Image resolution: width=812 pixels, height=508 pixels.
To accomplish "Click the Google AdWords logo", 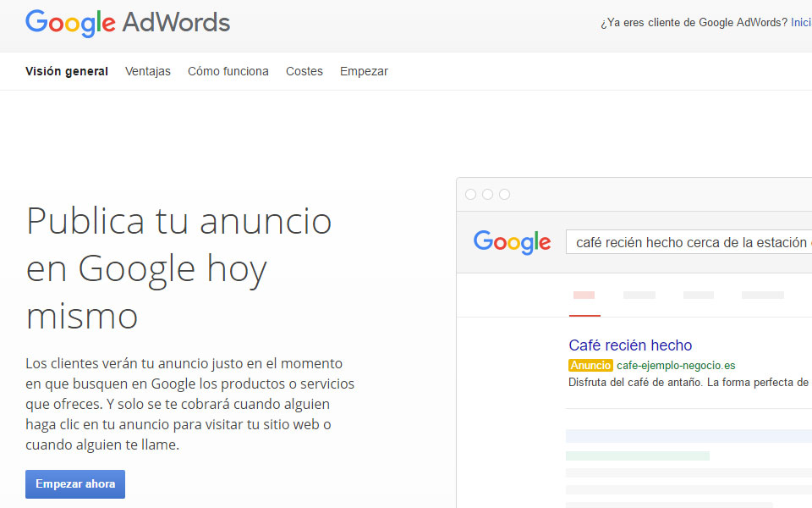I will pyautogui.click(x=127, y=24).
